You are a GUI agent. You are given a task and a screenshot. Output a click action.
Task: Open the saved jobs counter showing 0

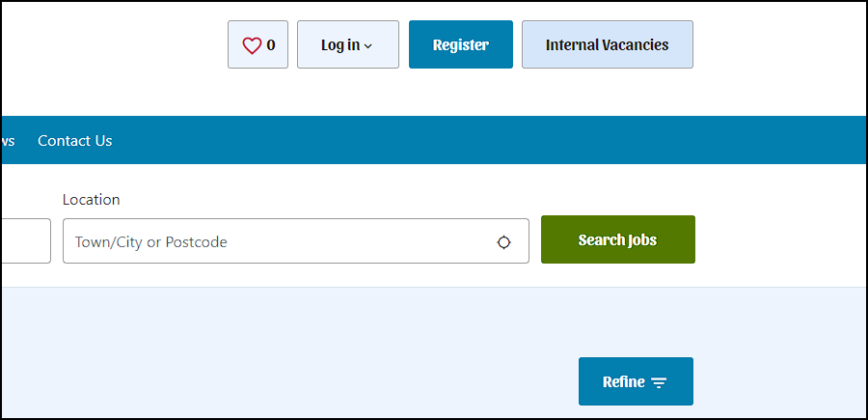258,44
